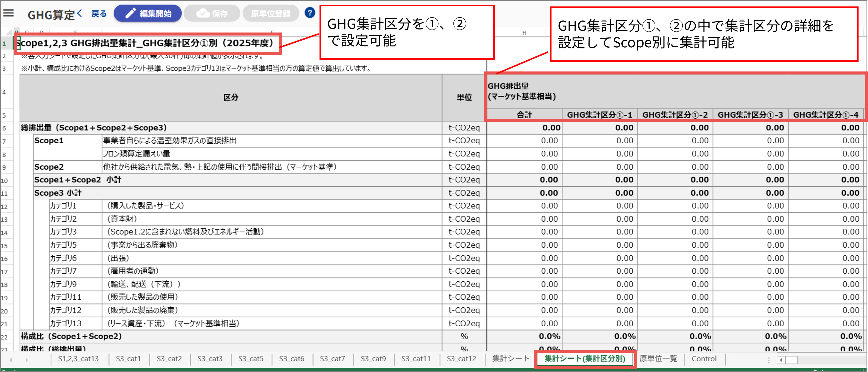The image size is (868, 372).
Task: Click the 編集開始 edit button
Action: pyautogui.click(x=147, y=14)
